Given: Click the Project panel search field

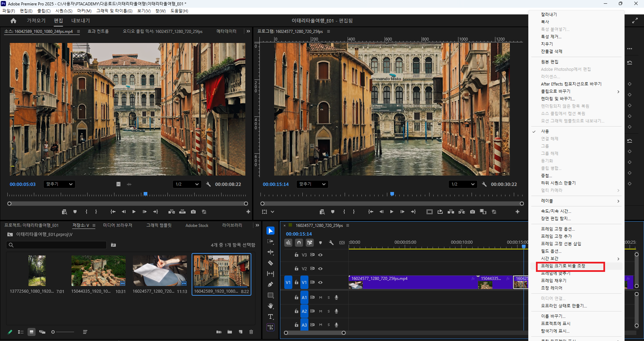Looking at the screenshot, I should coord(56,245).
